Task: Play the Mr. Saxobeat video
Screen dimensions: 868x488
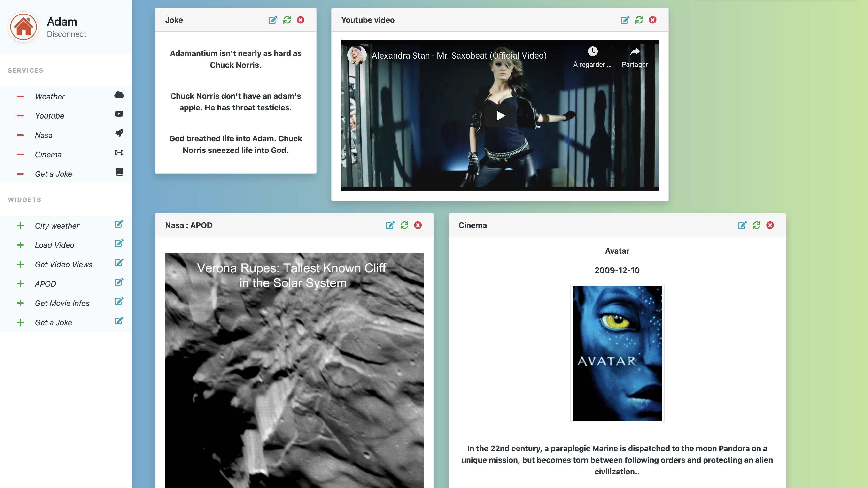Action: (500, 116)
